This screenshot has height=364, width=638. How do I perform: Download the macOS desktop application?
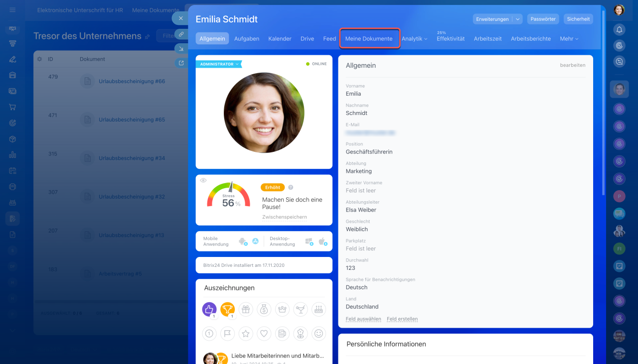pos(322,242)
